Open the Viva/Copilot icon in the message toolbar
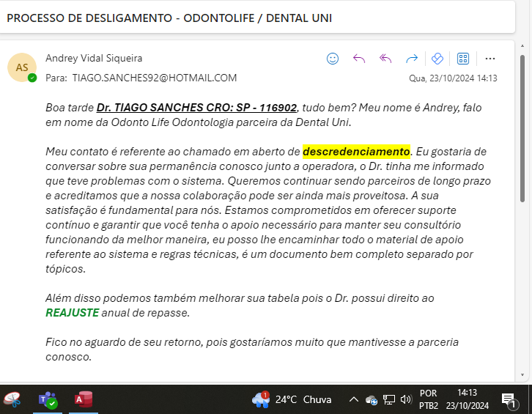The height and width of the screenshot is (414, 532). point(437,59)
